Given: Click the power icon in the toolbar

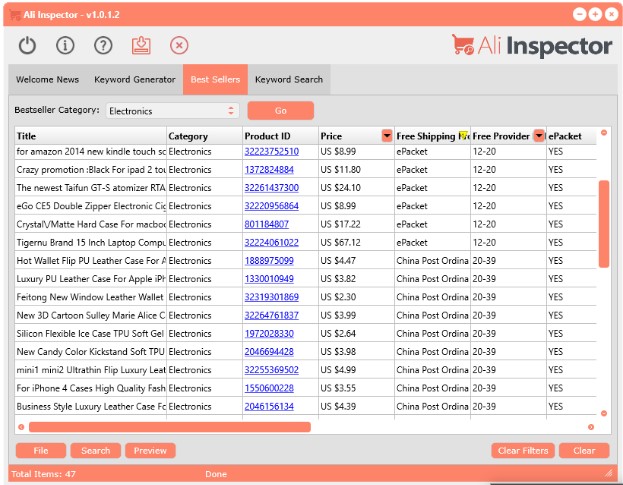Looking at the screenshot, I should coord(28,45).
